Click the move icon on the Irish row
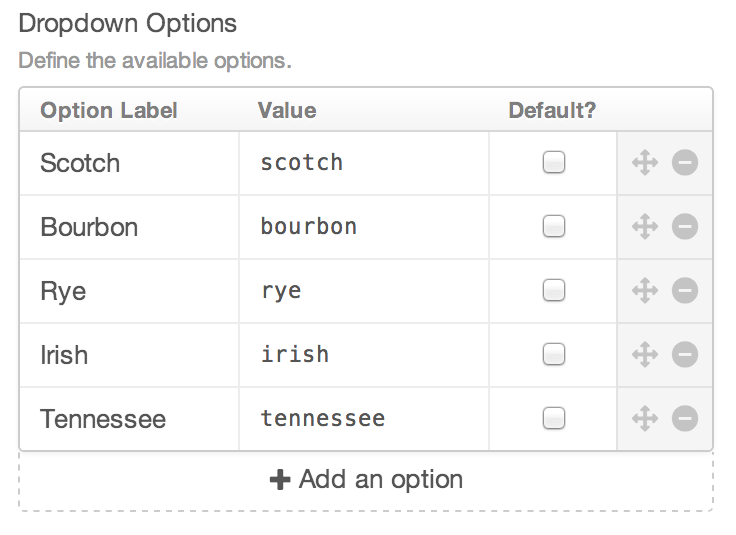The width and height of the screenshot is (736, 535). tap(645, 355)
